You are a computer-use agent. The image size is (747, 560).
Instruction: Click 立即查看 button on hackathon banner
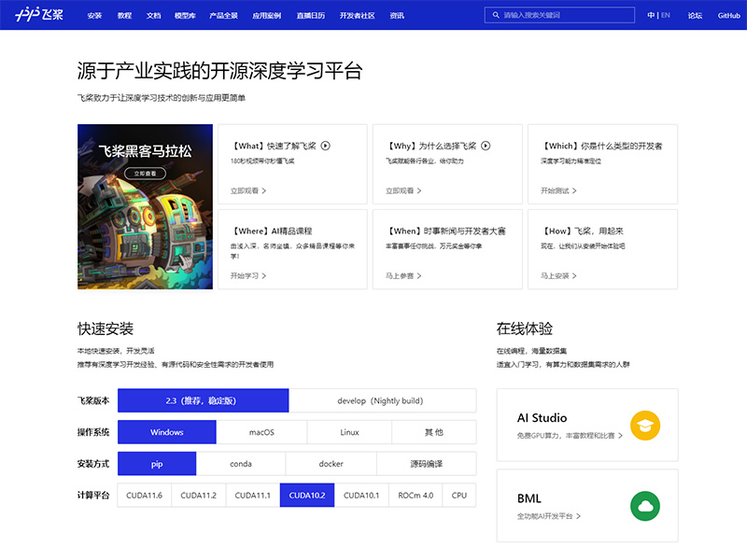click(x=145, y=174)
